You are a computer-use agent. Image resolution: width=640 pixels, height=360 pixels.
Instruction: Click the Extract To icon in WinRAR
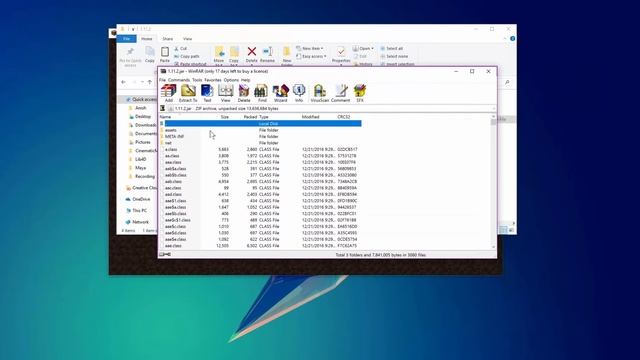tap(188, 93)
